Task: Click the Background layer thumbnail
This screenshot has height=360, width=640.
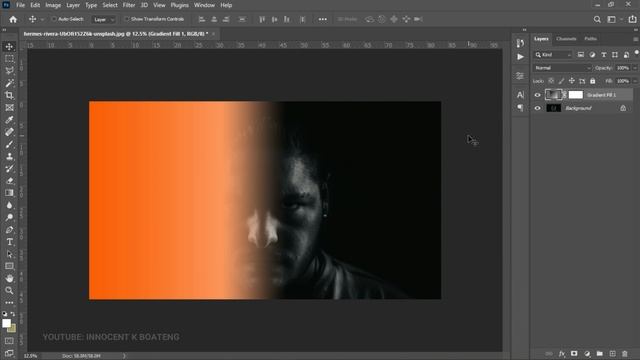Action: 553,108
